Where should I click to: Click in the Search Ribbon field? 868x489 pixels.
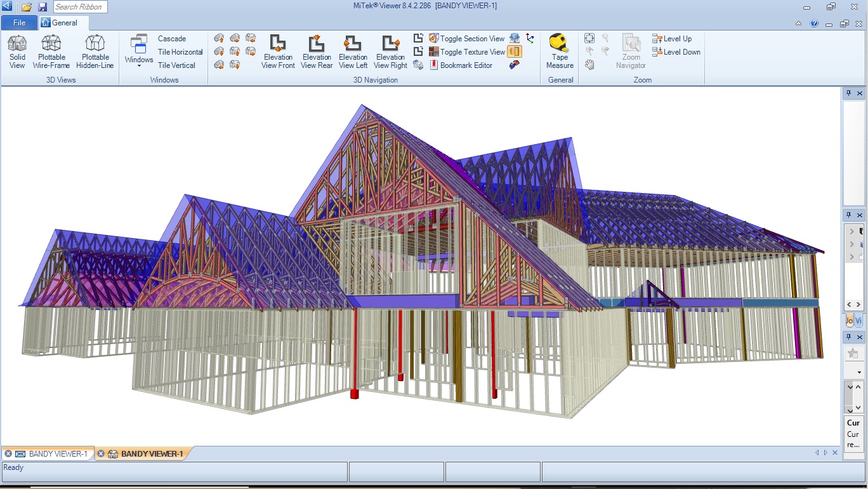[x=80, y=7]
